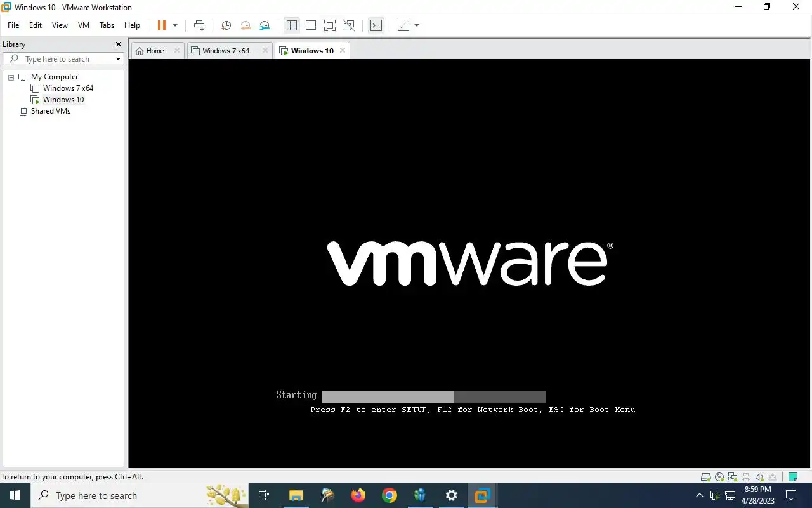The width and height of the screenshot is (812, 508).
Task: Click the network icon in system tray
Action: point(731,495)
